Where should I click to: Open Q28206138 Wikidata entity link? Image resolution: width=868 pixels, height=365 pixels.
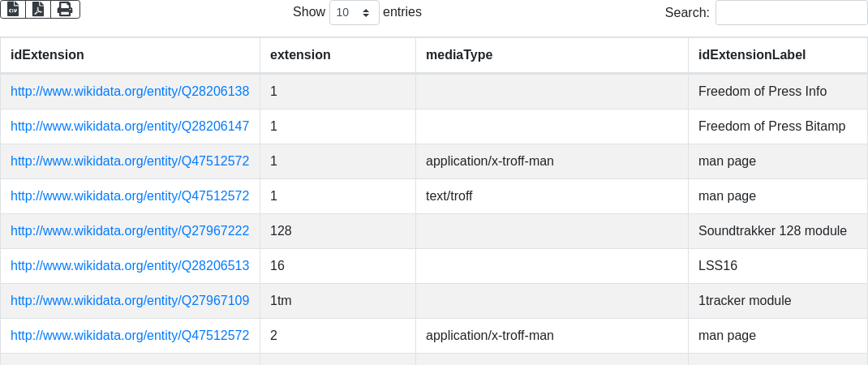[130, 92]
